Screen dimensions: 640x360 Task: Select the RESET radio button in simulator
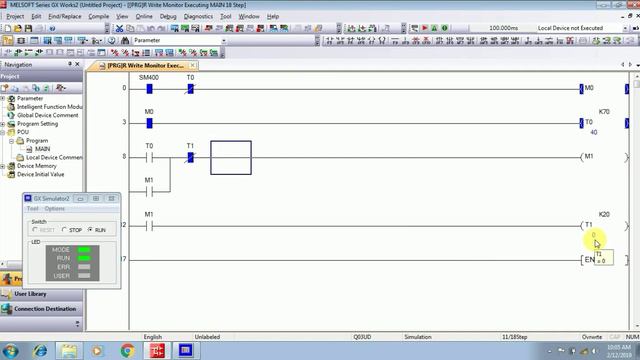(x=35, y=230)
